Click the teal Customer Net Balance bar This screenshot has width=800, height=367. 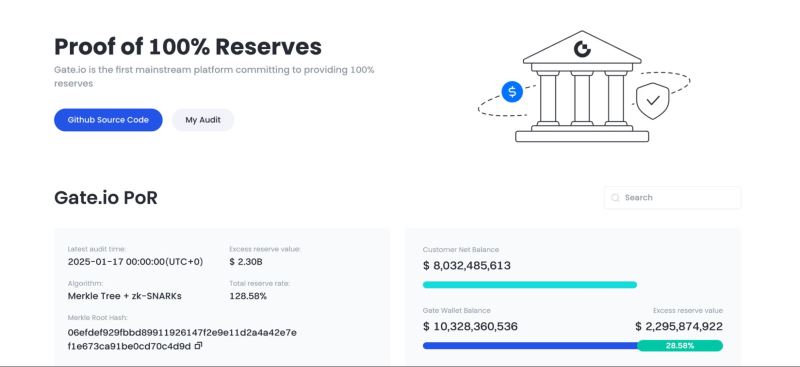[x=530, y=285]
